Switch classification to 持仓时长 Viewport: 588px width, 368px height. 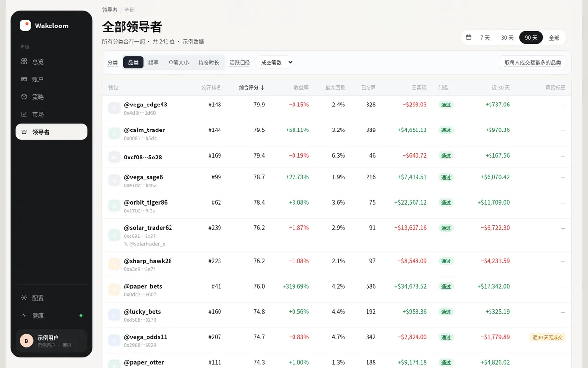click(209, 62)
